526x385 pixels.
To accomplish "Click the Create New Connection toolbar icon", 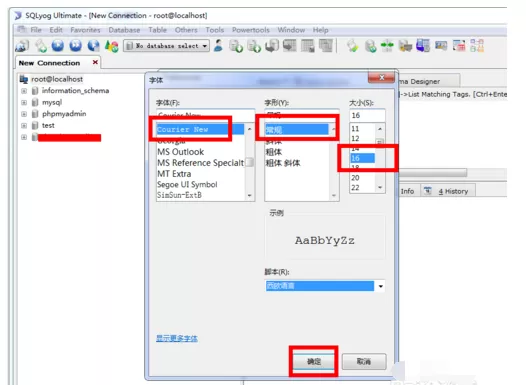I will pos(22,46).
